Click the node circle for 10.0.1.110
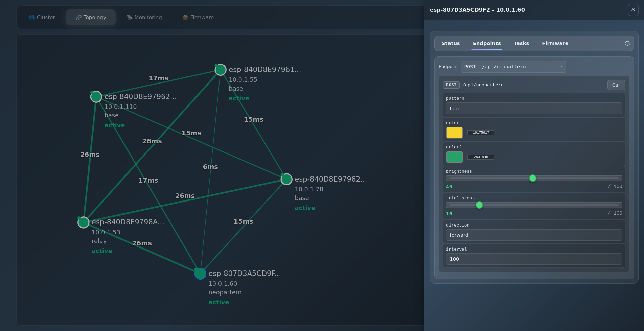 pyautogui.click(x=96, y=97)
